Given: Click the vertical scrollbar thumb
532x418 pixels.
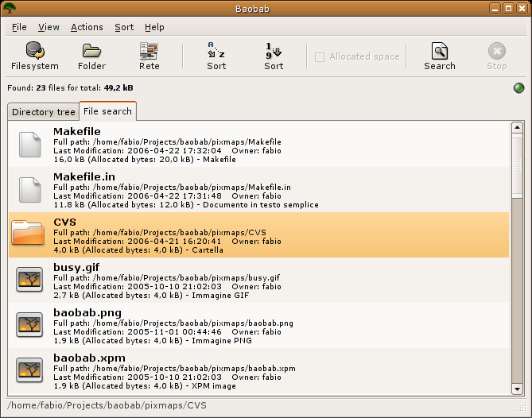Looking at the screenshot, I should [x=517, y=166].
